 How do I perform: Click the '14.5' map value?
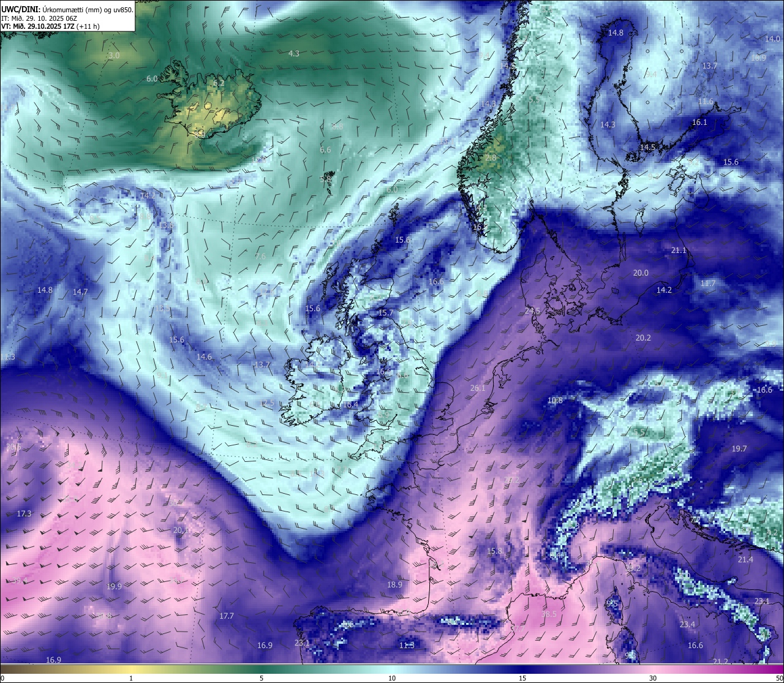pos(647,148)
